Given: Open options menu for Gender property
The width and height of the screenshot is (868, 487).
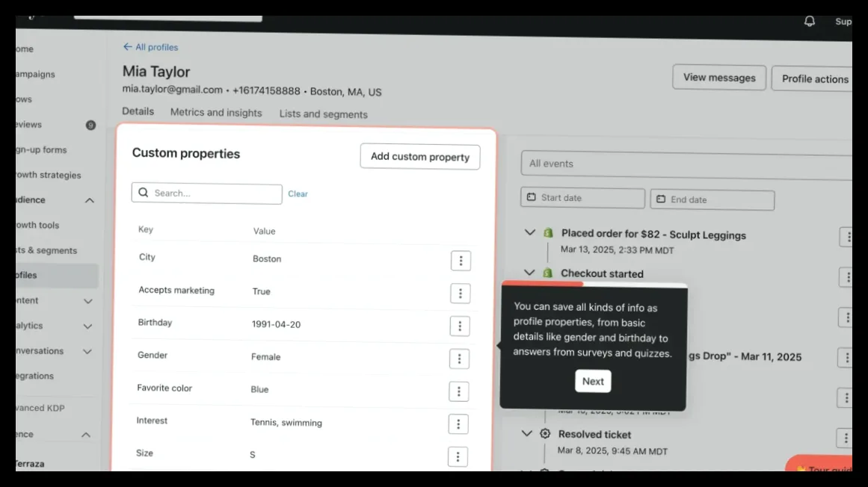Looking at the screenshot, I should click(459, 359).
